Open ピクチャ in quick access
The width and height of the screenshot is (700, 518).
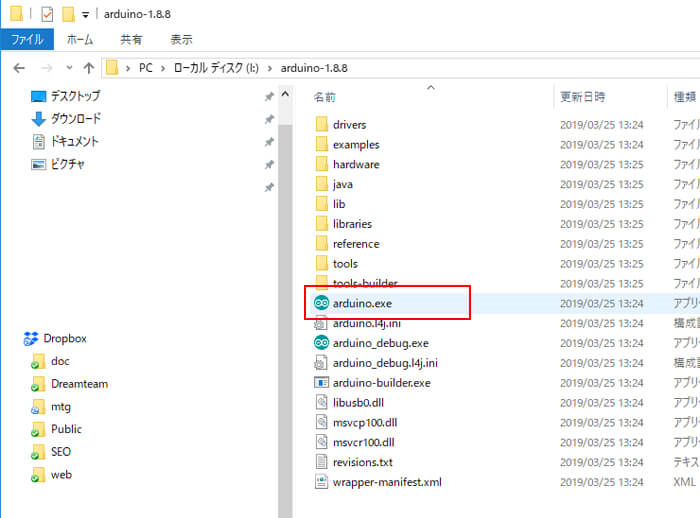point(58,164)
